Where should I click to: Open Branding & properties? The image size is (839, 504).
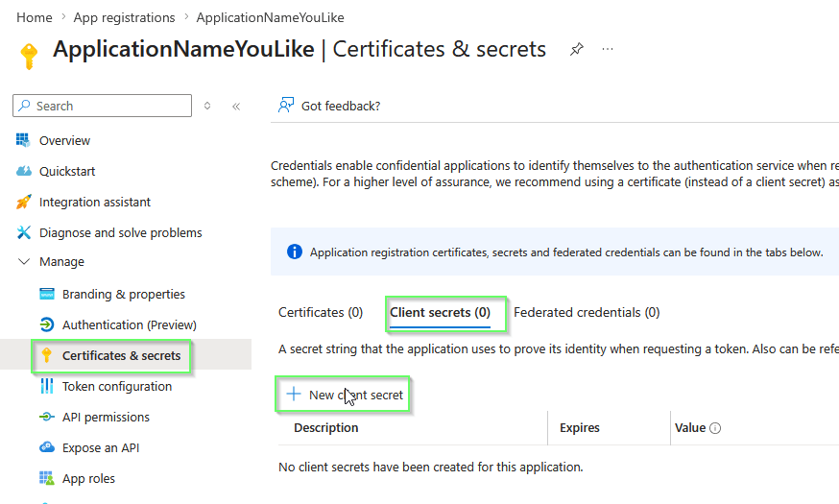click(x=124, y=295)
